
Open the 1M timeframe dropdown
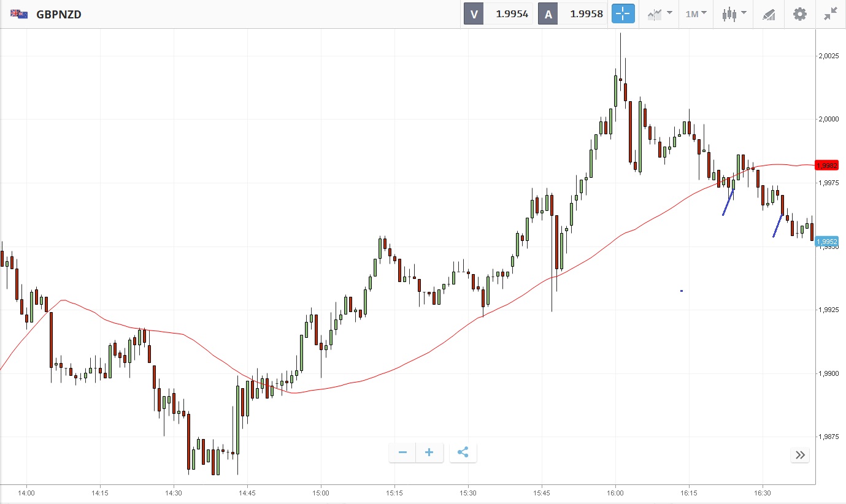(696, 13)
